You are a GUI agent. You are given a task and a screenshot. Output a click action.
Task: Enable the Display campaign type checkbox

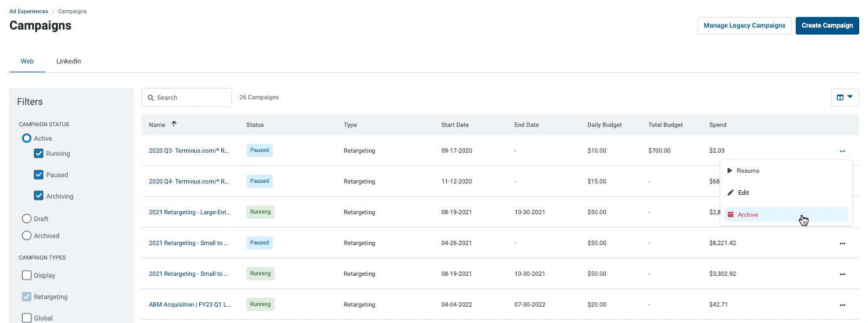(x=26, y=275)
